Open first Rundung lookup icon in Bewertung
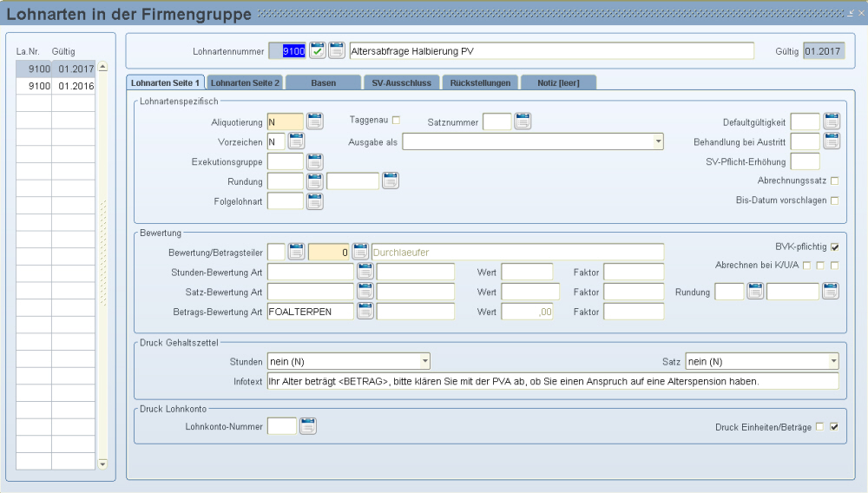This screenshot has height=493, width=868. (x=755, y=291)
